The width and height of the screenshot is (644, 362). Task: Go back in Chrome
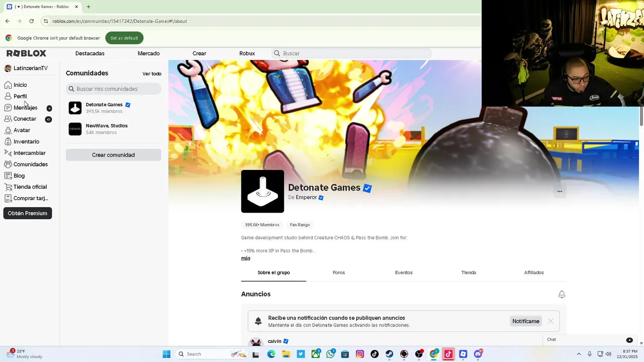[x=7, y=21]
